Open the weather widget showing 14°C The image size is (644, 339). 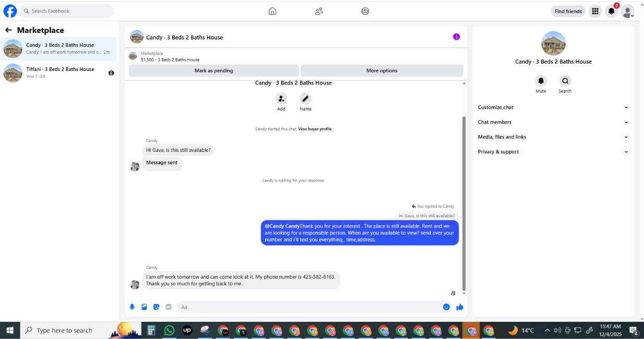coord(521,330)
